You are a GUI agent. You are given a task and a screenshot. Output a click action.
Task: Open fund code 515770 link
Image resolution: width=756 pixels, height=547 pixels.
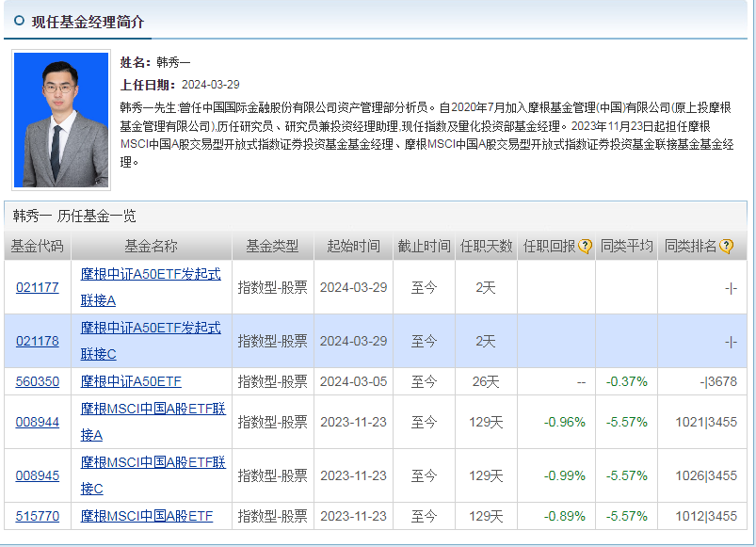pyautogui.click(x=37, y=516)
